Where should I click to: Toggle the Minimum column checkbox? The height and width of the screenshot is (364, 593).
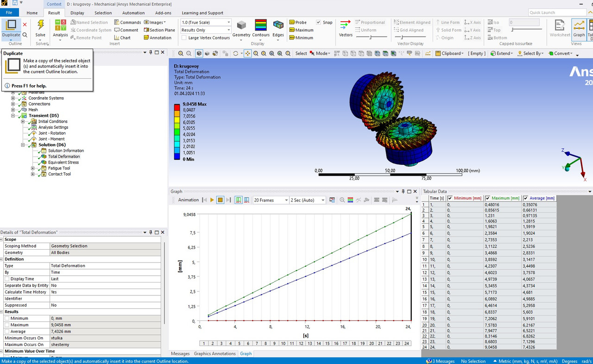coord(450,198)
